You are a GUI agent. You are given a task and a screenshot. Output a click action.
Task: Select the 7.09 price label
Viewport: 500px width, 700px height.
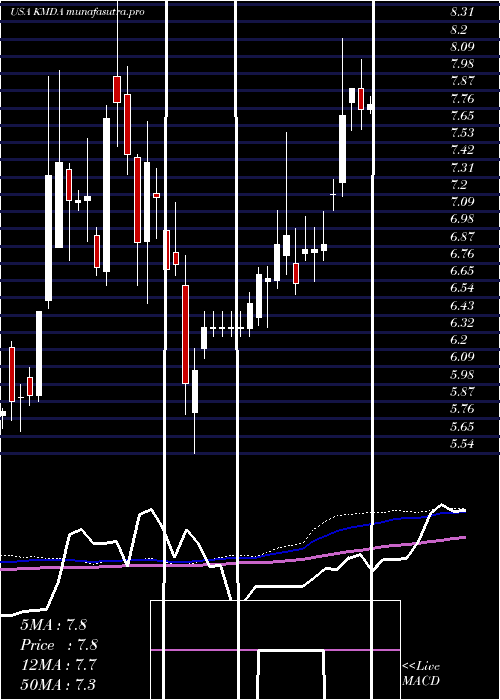462,202
